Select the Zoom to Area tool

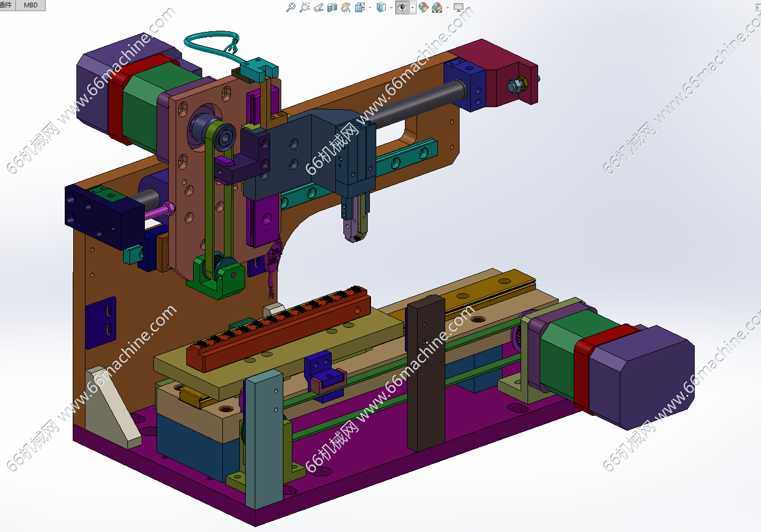[304, 7]
